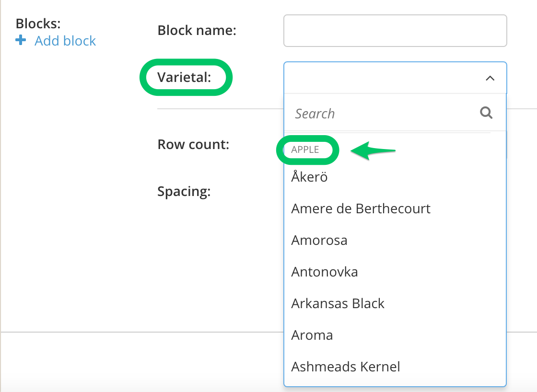This screenshot has height=392, width=537.
Task: Focus the Block name text field
Action: point(395,31)
